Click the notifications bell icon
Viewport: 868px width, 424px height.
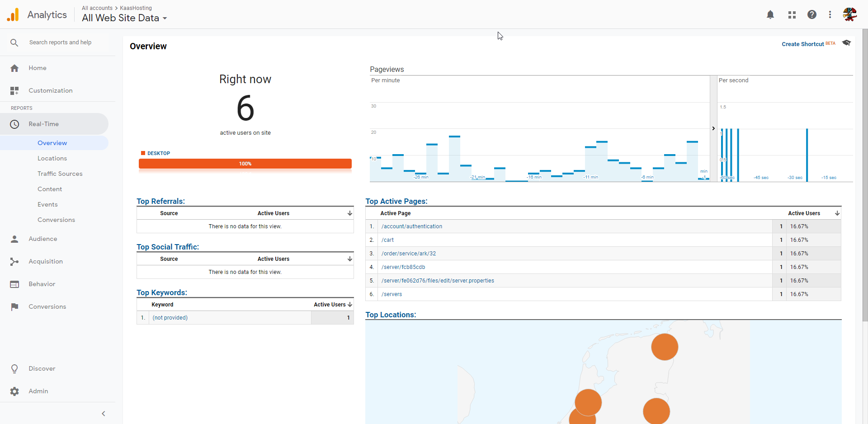(x=770, y=15)
